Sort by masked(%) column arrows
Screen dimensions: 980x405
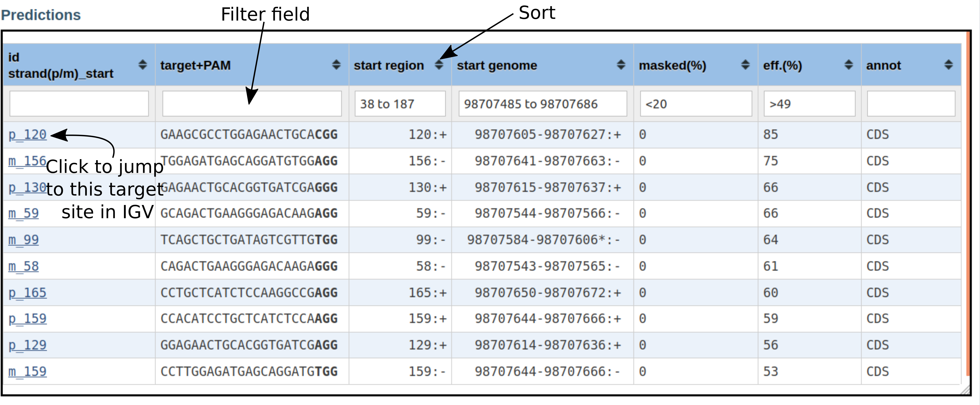745,65
